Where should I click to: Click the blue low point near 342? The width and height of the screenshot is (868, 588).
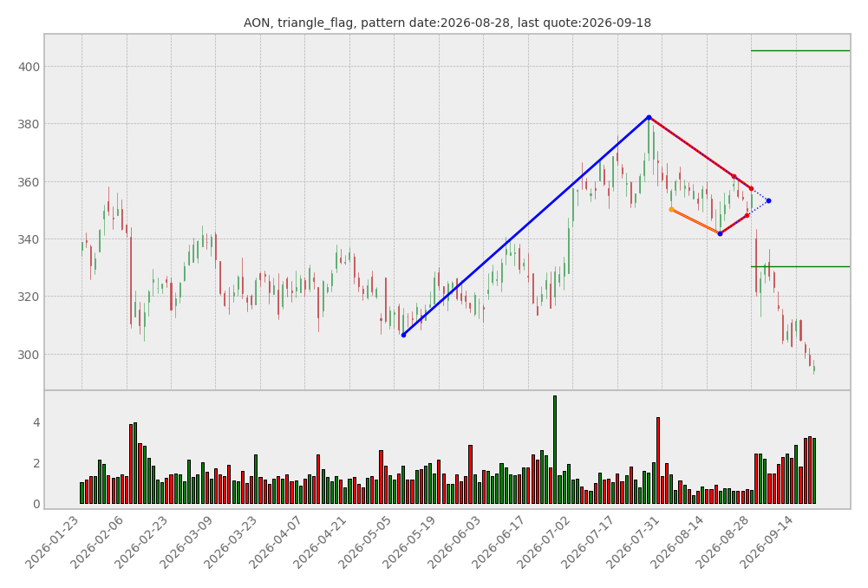coord(721,234)
